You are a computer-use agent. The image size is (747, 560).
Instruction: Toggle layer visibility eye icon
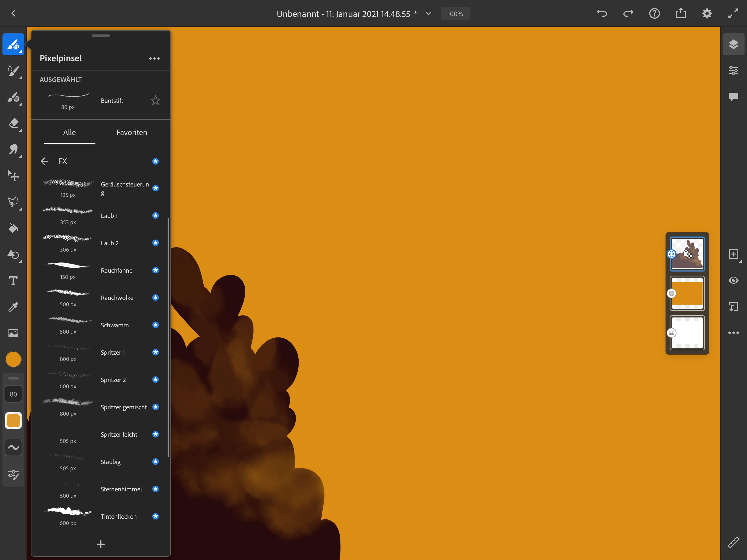tap(733, 280)
